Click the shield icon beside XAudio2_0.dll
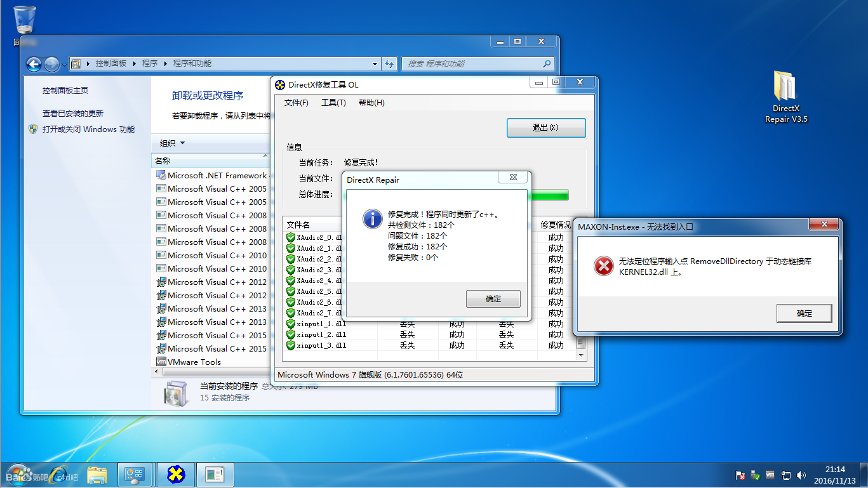Viewport: 868px width, 488px height. [x=291, y=237]
